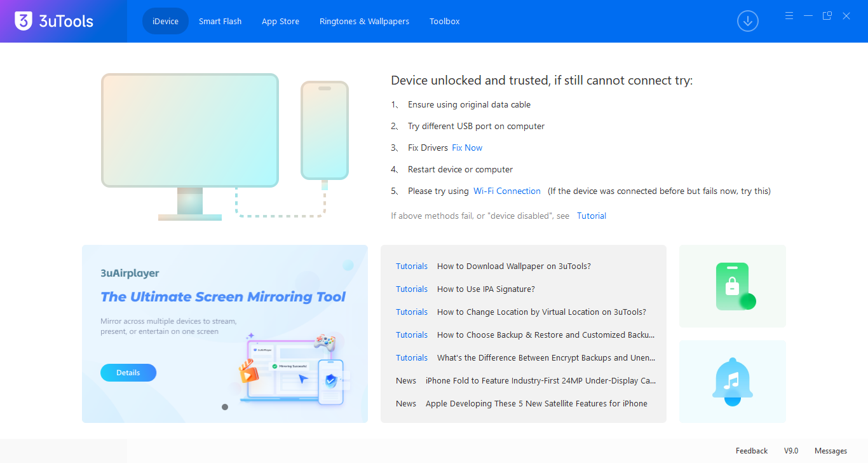This screenshot has width=868, height=463.
Task: Open the downloads manager icon
Action: (x=747, y=21)
